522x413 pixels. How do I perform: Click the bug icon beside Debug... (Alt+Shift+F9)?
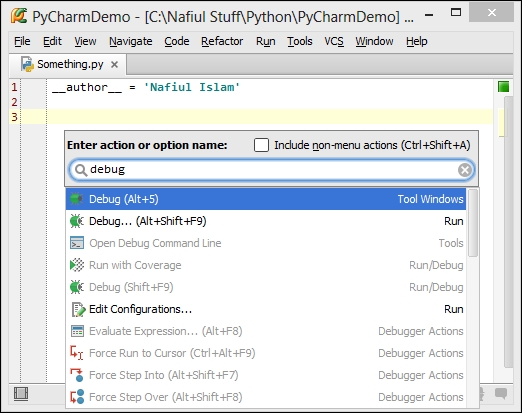coord(77,221)
